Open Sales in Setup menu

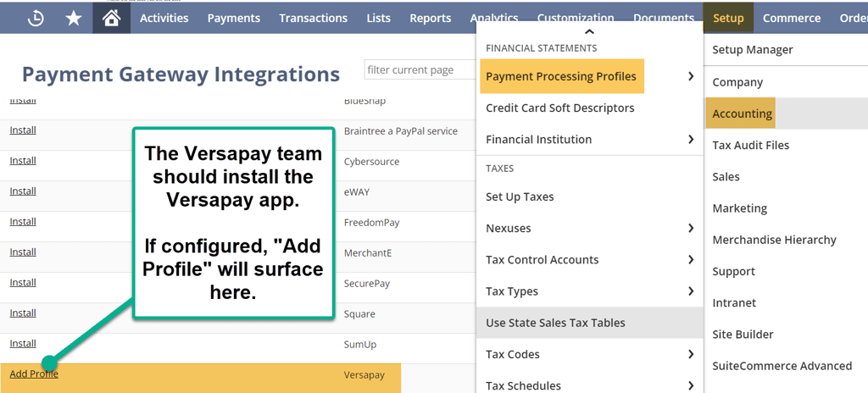coord(726,176)
